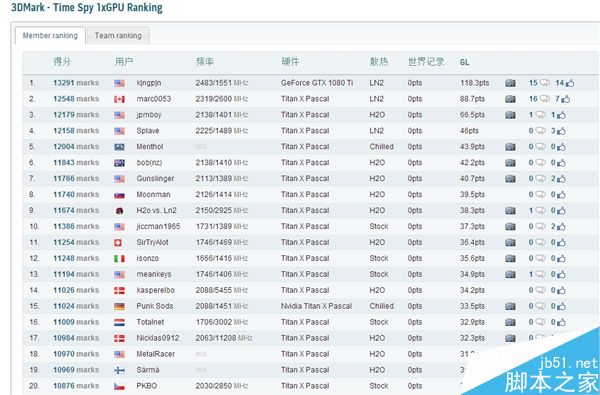Screen dimensions: 600x395
Task: View screenshot icon in Totalnet row
Action: pos(510,322)
